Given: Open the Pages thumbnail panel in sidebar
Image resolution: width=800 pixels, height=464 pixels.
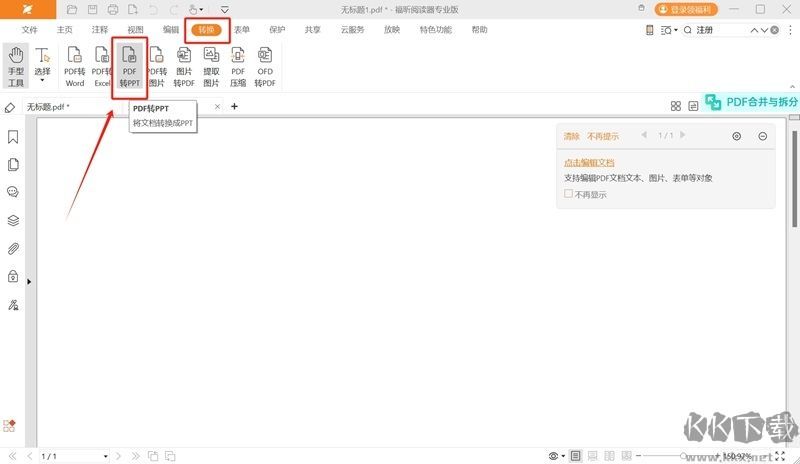Looking at the screenshot, I should click(x=13, y=164).
